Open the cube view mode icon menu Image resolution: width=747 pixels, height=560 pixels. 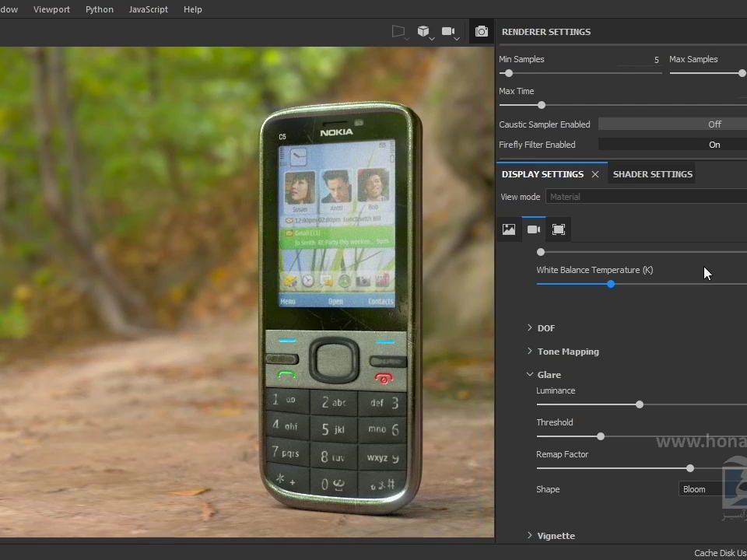pos(423,31)
